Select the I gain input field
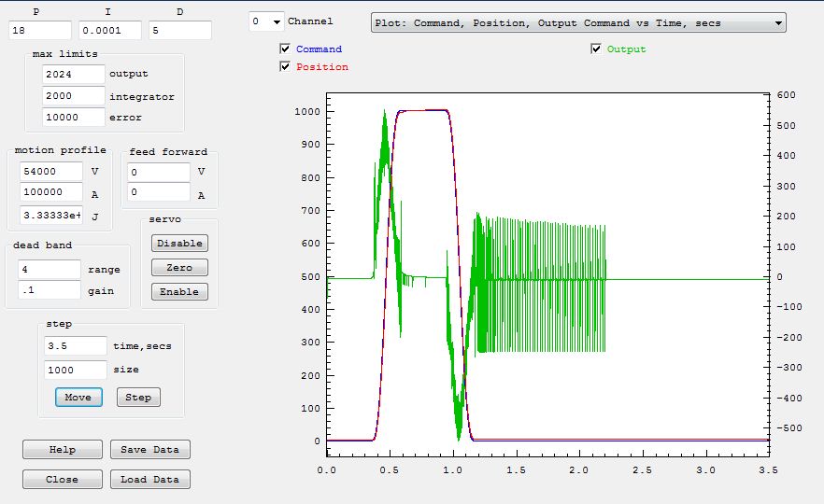The image size is (824, 504). point(109,30)
